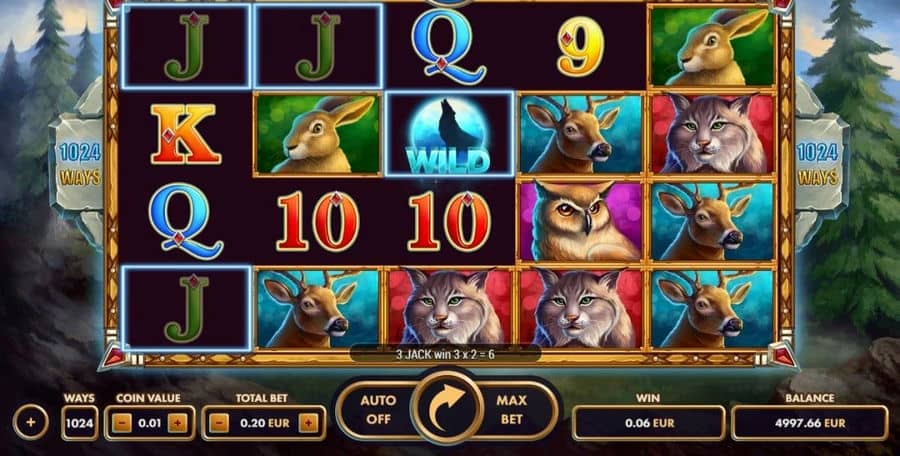Decrease coin value with minus button
Screen dimensions: 900x456
pyautogui.click(x=122, y=424)
